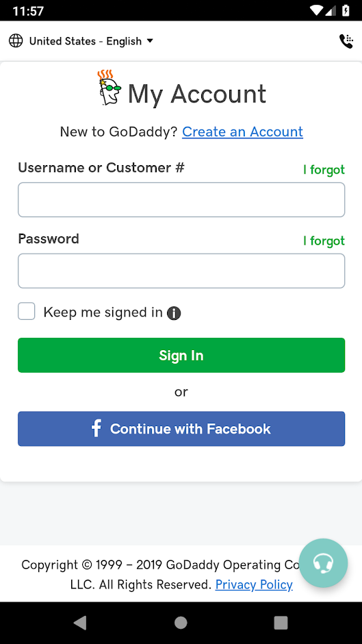Click the GoDaddy mascot logo
362x644 pixels.
tap(109, 88)
